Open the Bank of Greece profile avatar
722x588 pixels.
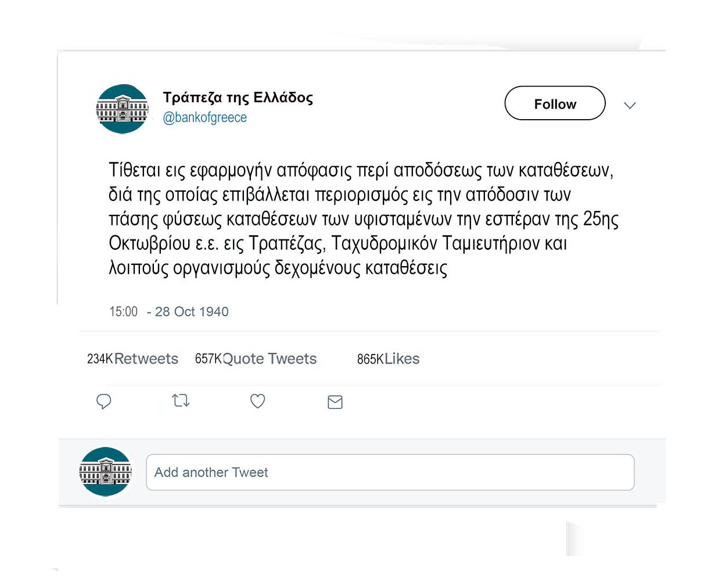[x=122, y=109]
